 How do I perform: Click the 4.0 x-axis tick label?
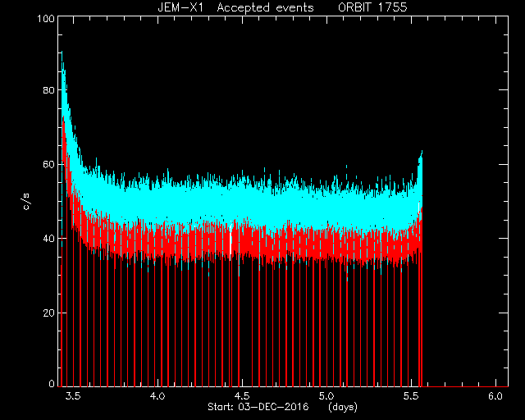(157, 396)
